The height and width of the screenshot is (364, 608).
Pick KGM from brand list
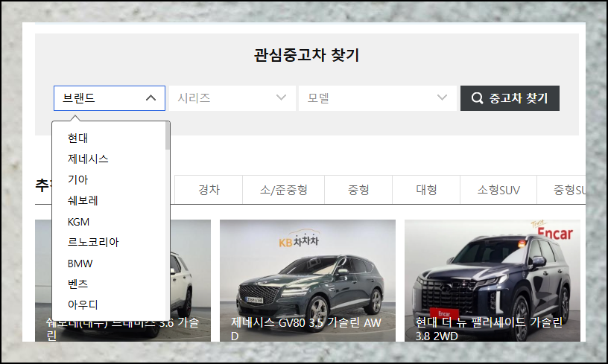78,222
